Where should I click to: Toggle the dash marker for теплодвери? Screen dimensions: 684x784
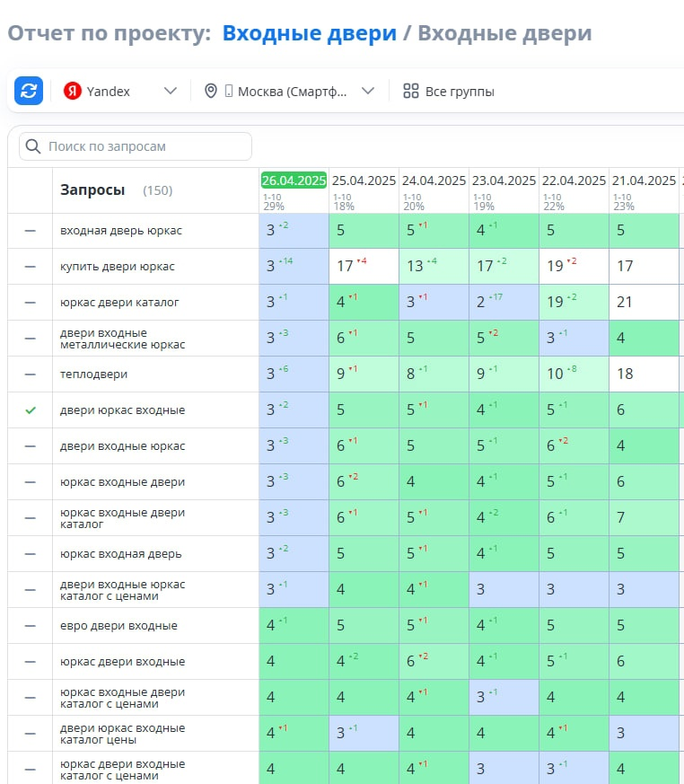coord(30,374)
